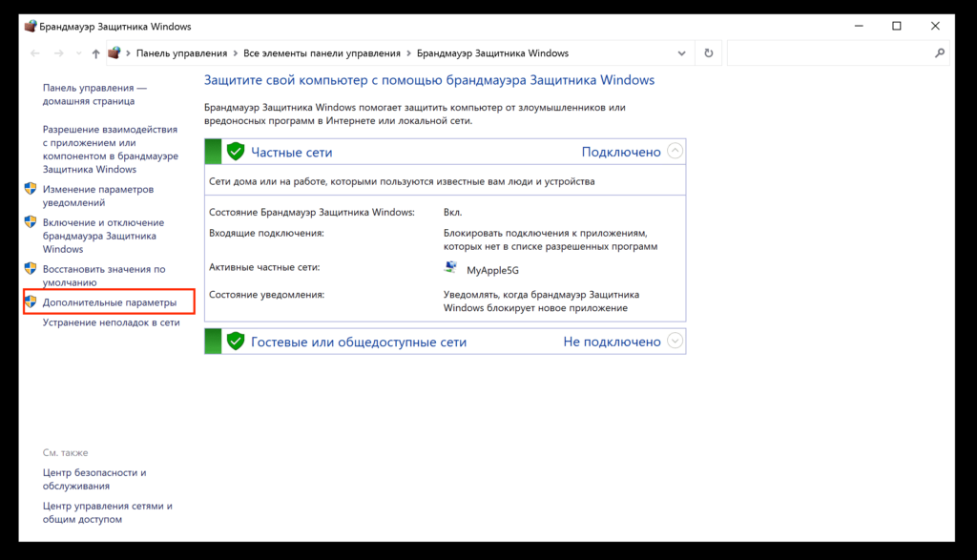Click the 'Вкл.' firewall state value

pos(452,213)
